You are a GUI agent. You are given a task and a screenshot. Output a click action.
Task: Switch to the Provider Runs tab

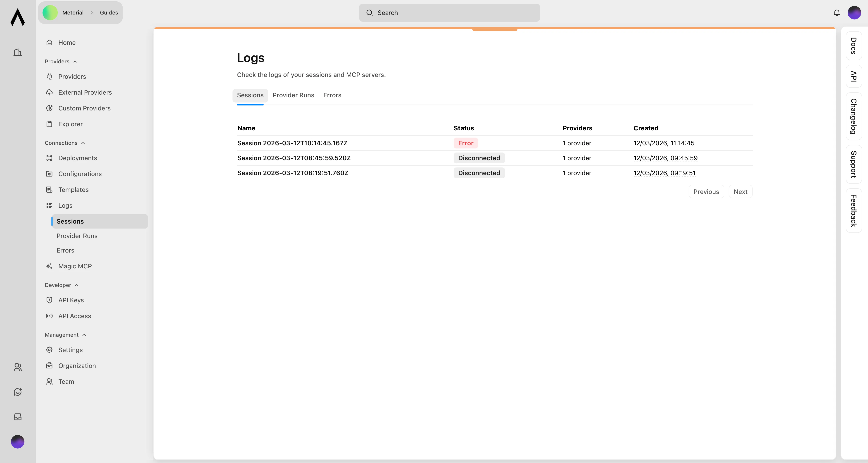293,95
